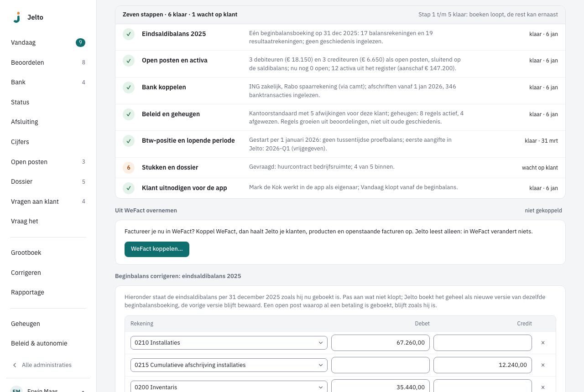The image size is (584, 392).
Task: Open the Vandaag menu item
Action: [48, 43]
